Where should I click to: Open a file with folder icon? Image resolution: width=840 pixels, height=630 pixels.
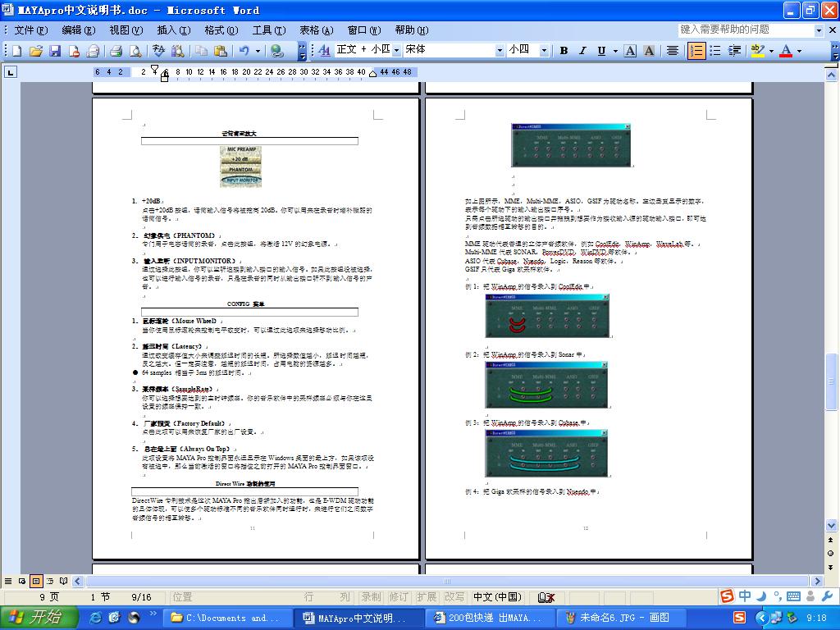[x=36, y=51]
